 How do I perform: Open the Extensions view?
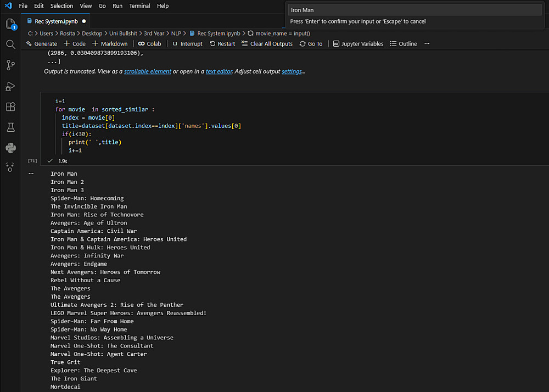tap(10, 107)
